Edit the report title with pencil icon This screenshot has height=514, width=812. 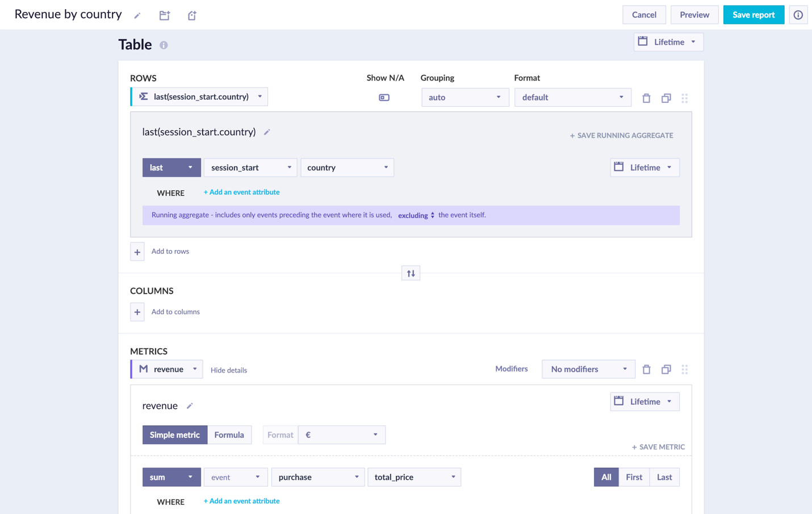(x=137, y=16)
